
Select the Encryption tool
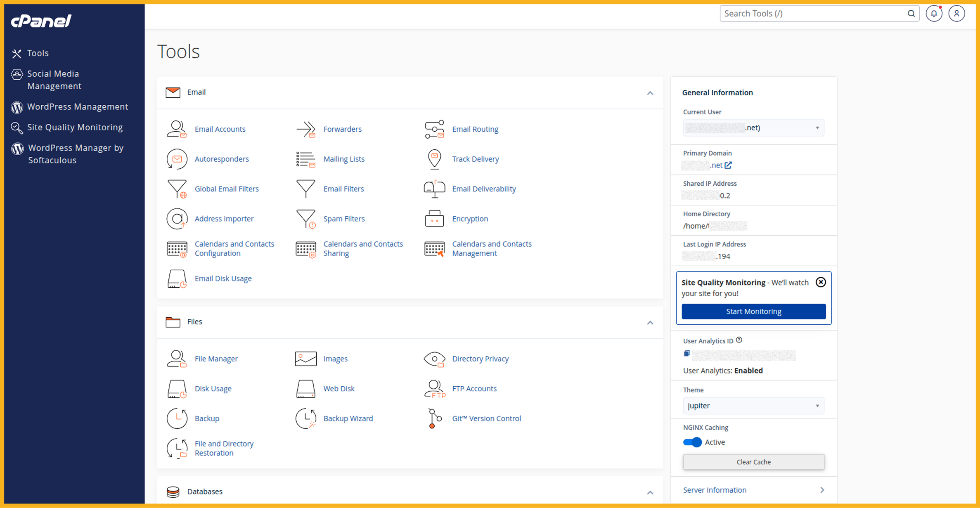pos(470,218)
